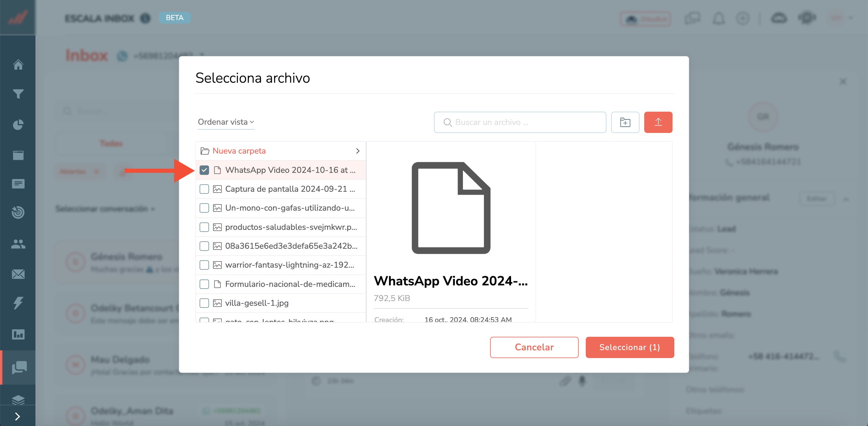Click the Escala logo at top left
The height and width of the screenshot is (426, 868).
pos(17,17)
